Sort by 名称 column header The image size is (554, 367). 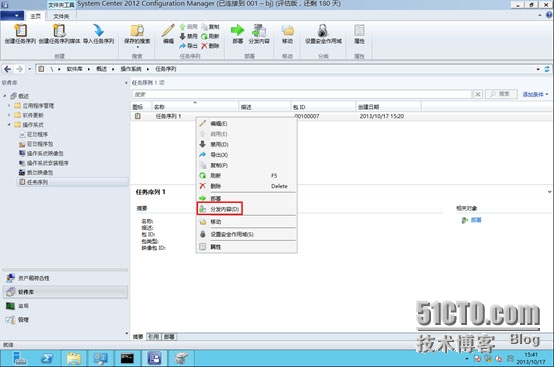pyautogui.click(x=195, y=107)
